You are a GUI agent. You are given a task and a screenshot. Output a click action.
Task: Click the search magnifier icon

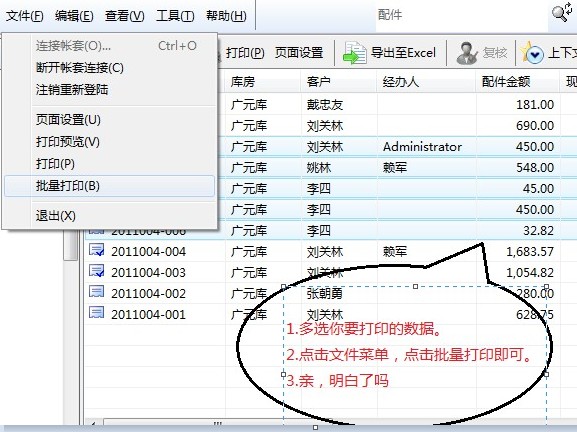pyautogui.click(x=562, y=13)
